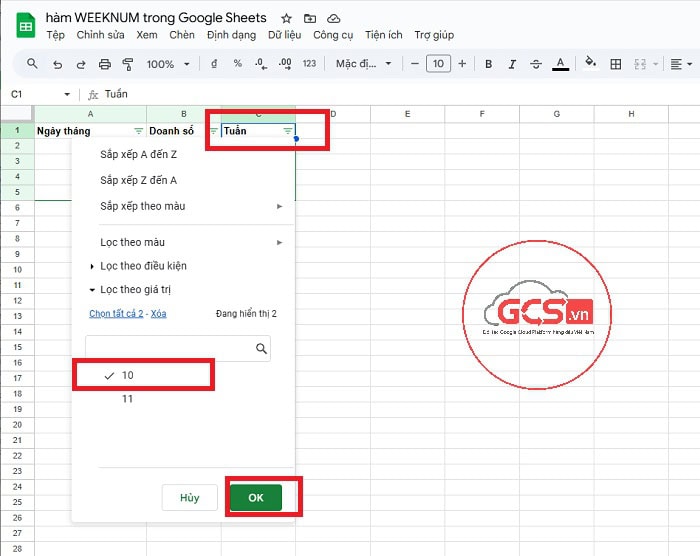Click the filter value search box

pos(170,348)
